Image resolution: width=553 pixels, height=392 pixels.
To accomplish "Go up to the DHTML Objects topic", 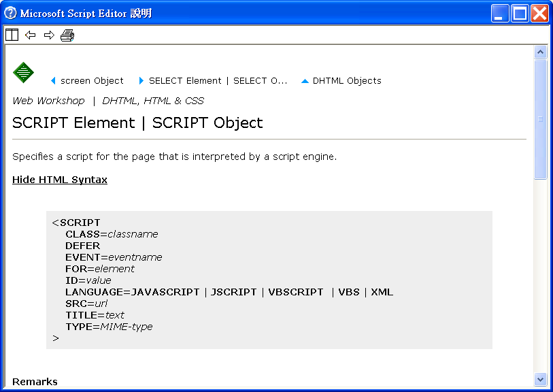I will 347,81.
